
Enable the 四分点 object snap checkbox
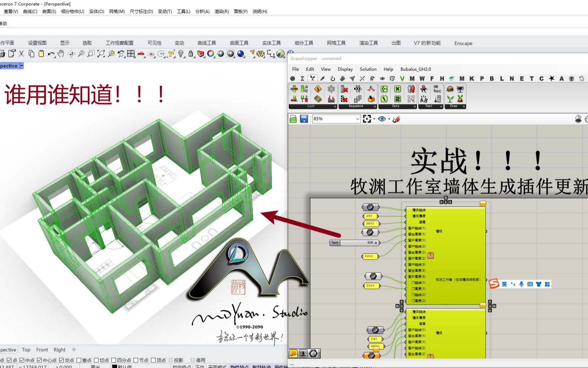114,360
